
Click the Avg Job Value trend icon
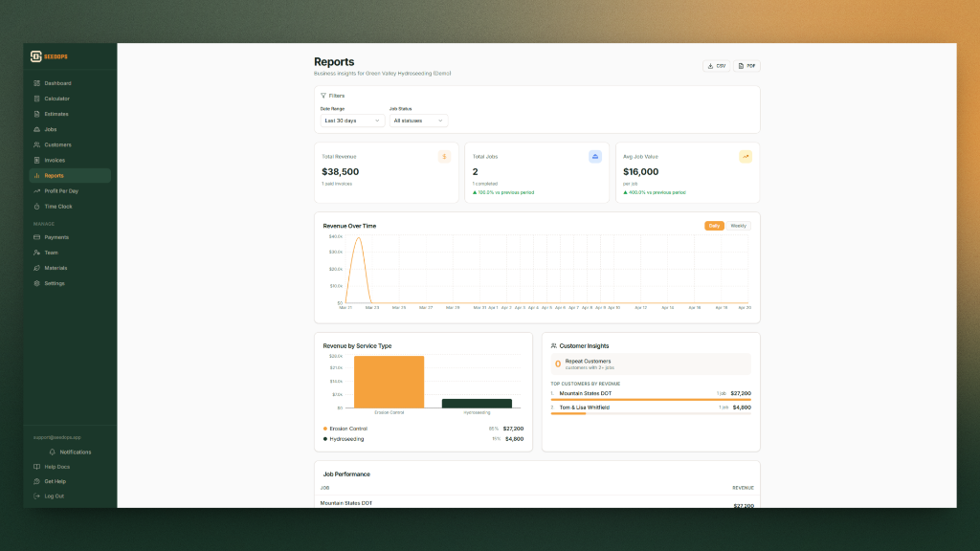point(745,157)
